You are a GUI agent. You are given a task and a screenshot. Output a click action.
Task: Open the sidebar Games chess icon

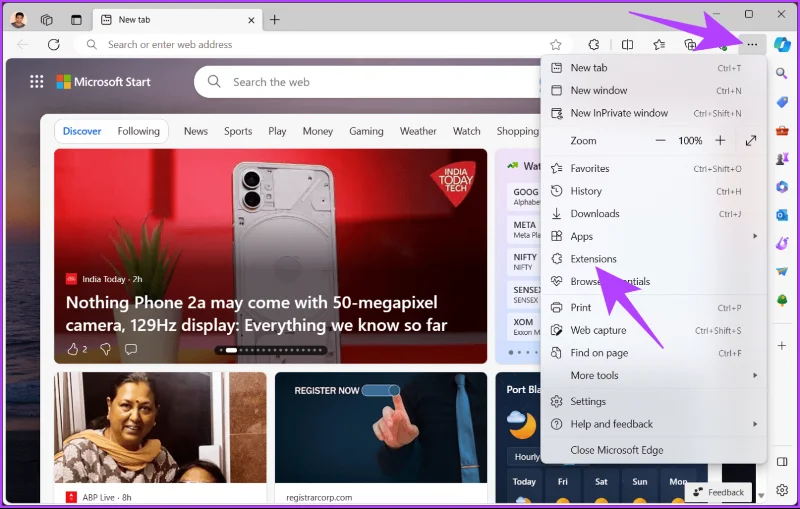[x=782, y=159]
